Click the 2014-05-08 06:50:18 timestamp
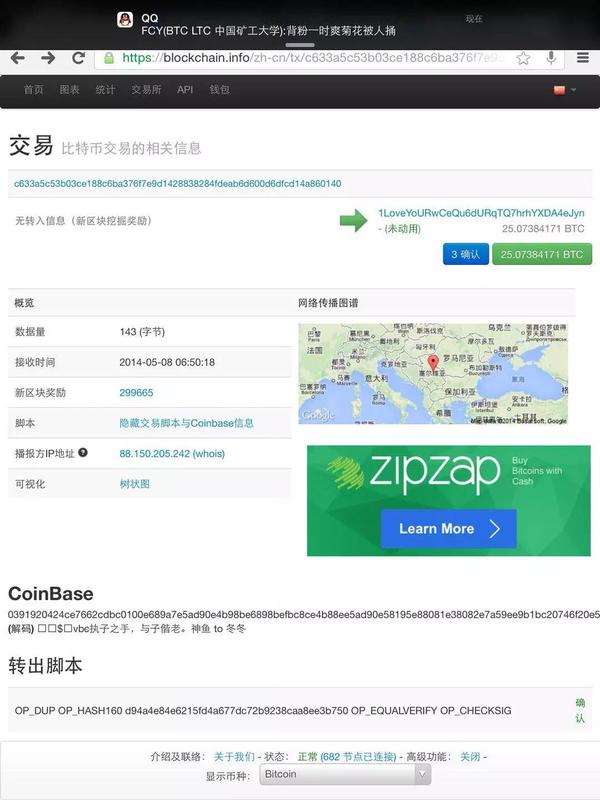 (x=167, y=362)
